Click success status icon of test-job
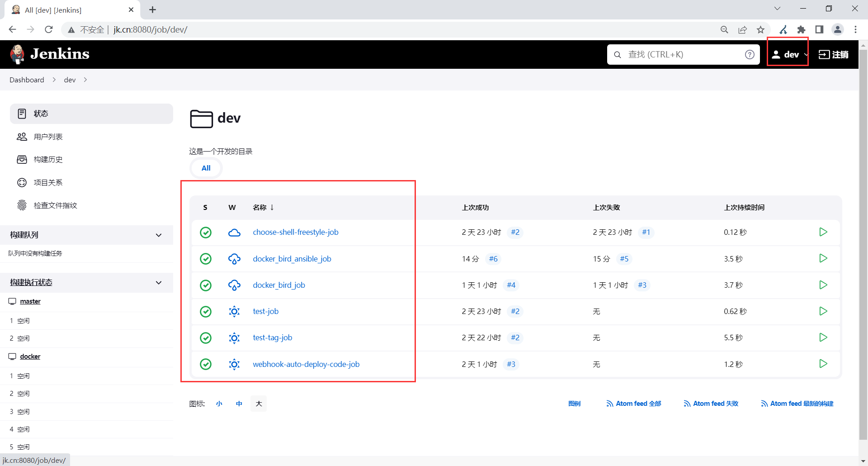This screenshot has width=868, height=466. (x=206, y=311)
